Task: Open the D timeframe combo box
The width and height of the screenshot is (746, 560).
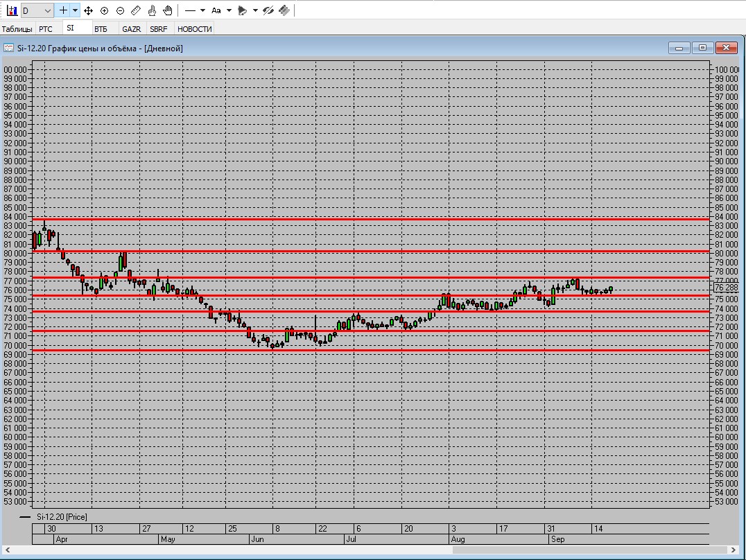Action: point(37,10)
